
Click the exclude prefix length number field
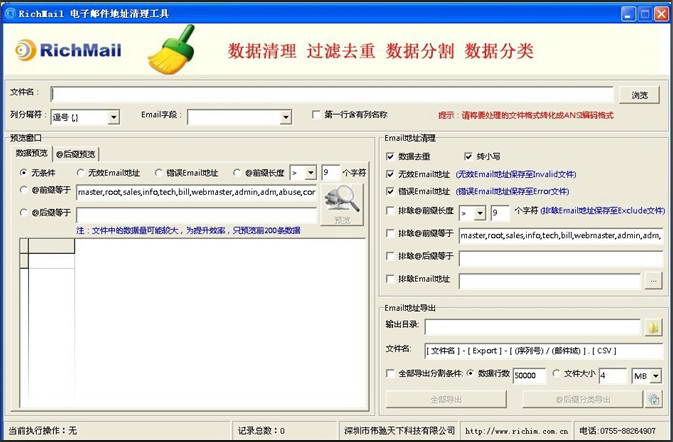click(x=500, y=213)
